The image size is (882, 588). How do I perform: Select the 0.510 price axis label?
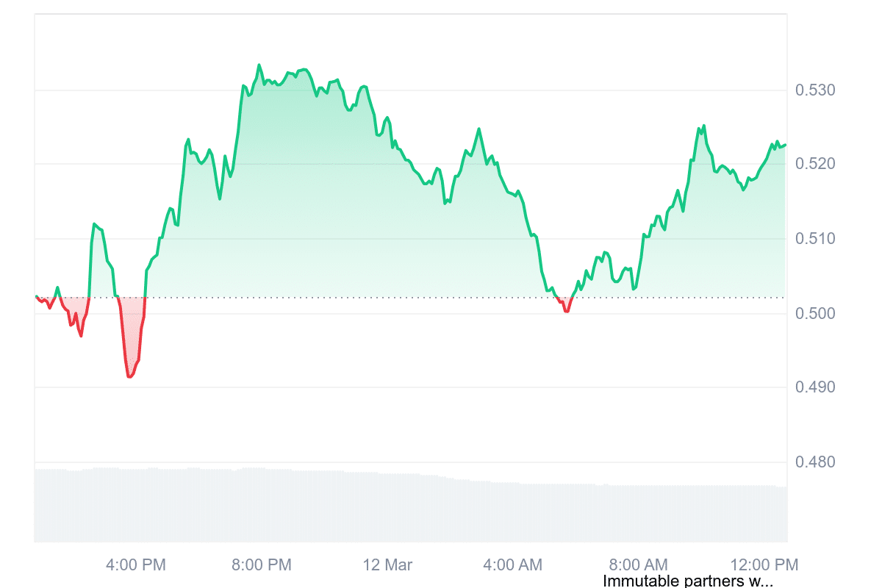(815, 239)
